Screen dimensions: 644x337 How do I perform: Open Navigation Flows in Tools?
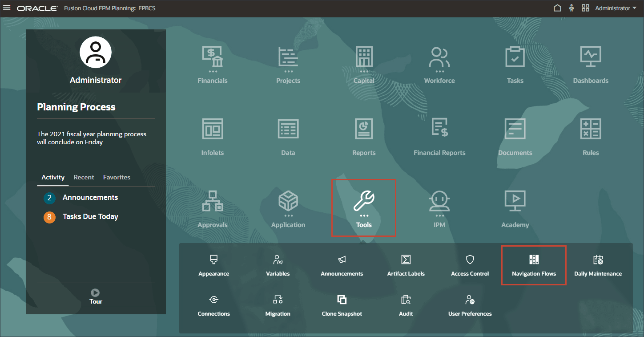534,265
